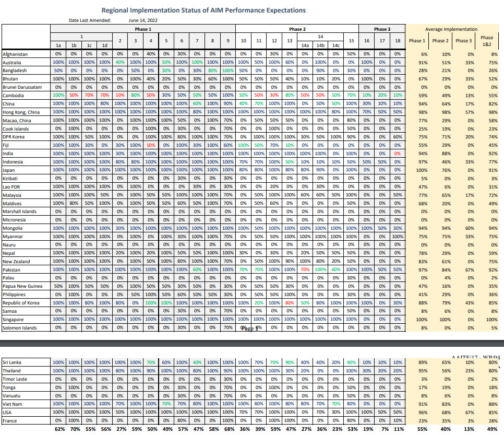The width and height of the screenshot is (504, 435).
Task: Click the 'Micronesia' row label
Action: pos(14,220)
